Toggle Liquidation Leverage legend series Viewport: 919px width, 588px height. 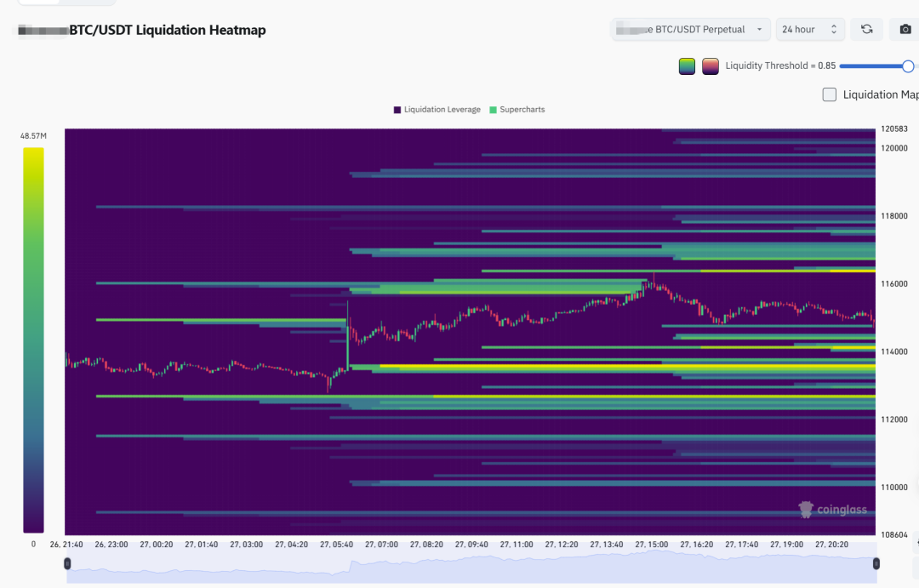(x=437, y=110)
